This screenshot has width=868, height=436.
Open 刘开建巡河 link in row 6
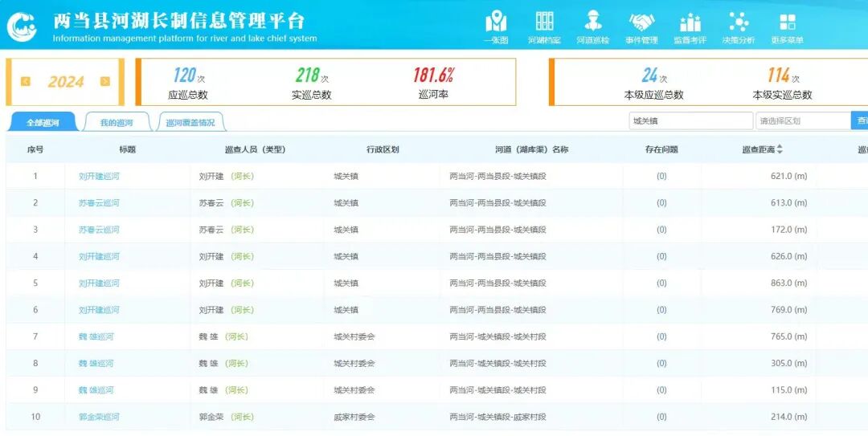click(x=99, y=310)
